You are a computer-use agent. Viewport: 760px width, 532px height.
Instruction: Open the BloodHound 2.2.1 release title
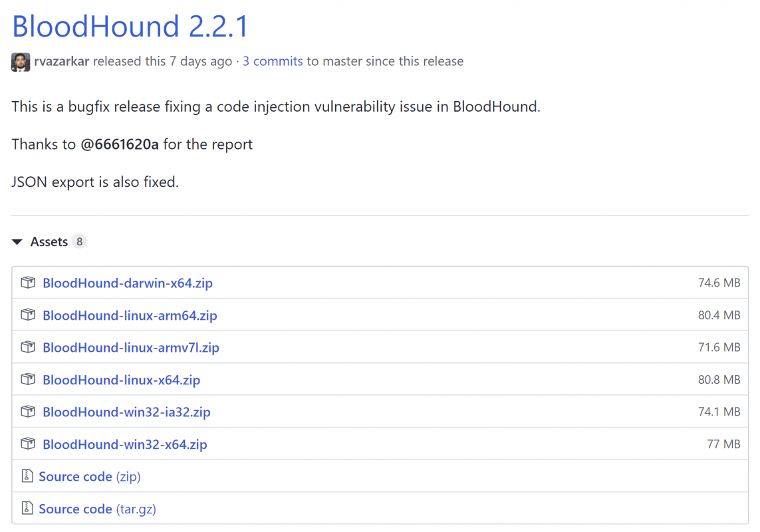point(130,26)
